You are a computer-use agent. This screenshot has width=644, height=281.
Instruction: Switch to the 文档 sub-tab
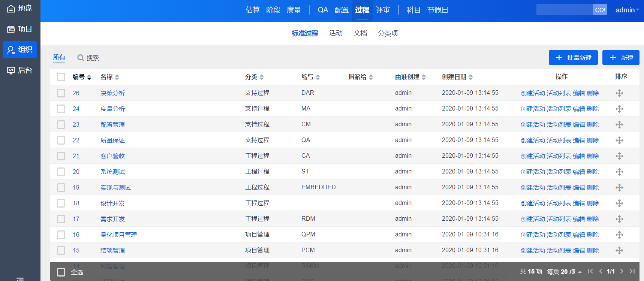(360, 33)
